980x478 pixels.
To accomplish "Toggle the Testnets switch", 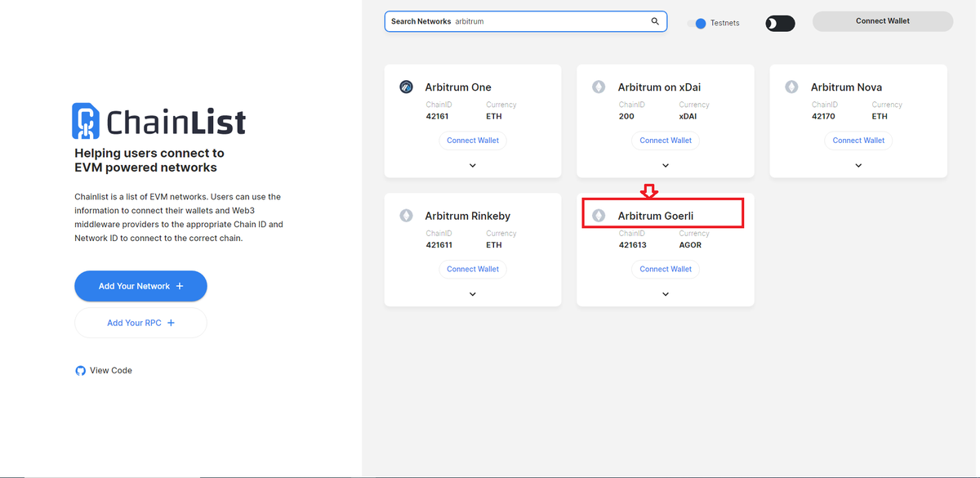I will pos(697,23).
